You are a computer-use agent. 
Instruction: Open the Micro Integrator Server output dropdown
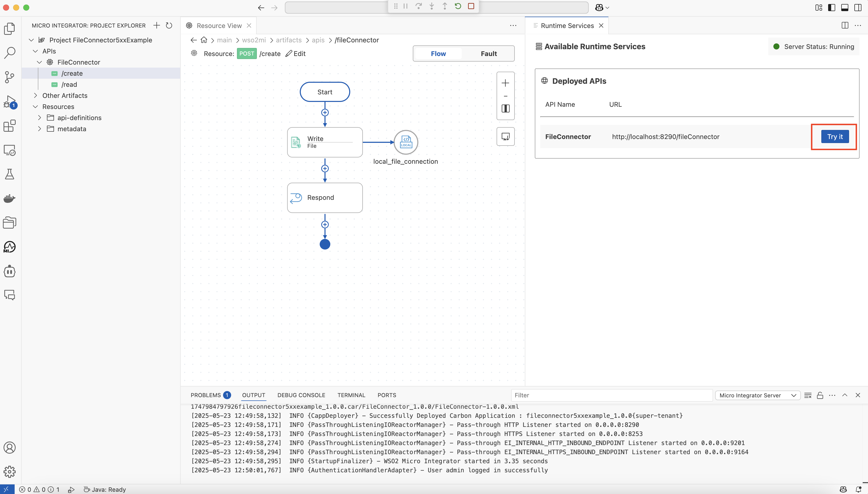[x=758, y=395]
